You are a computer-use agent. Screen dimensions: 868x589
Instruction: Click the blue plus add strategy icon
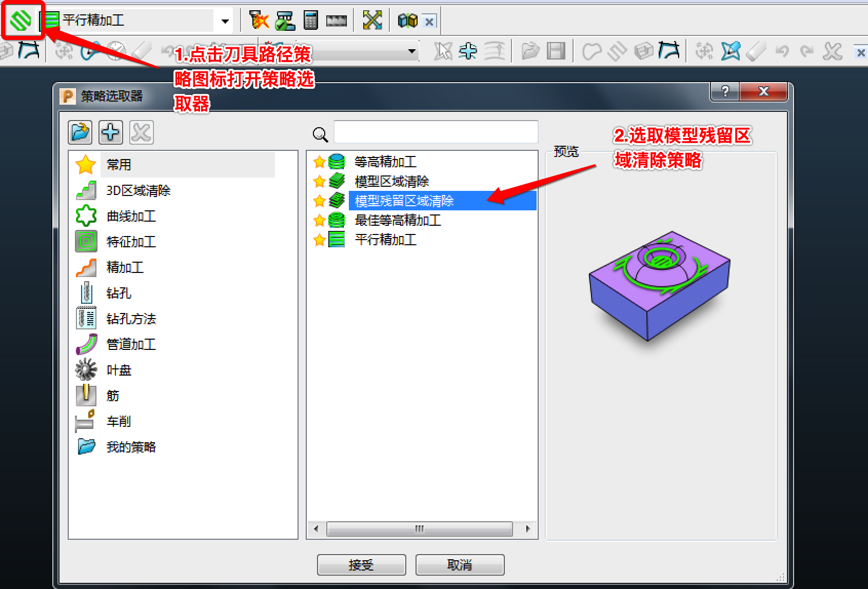click(x=111, y=132)
